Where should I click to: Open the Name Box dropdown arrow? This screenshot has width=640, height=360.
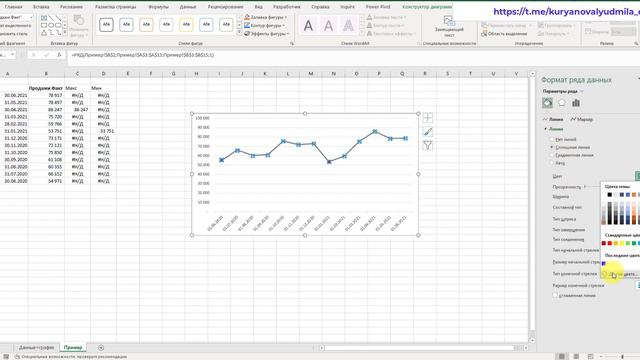pyautogui.click(x=13, y=55)
